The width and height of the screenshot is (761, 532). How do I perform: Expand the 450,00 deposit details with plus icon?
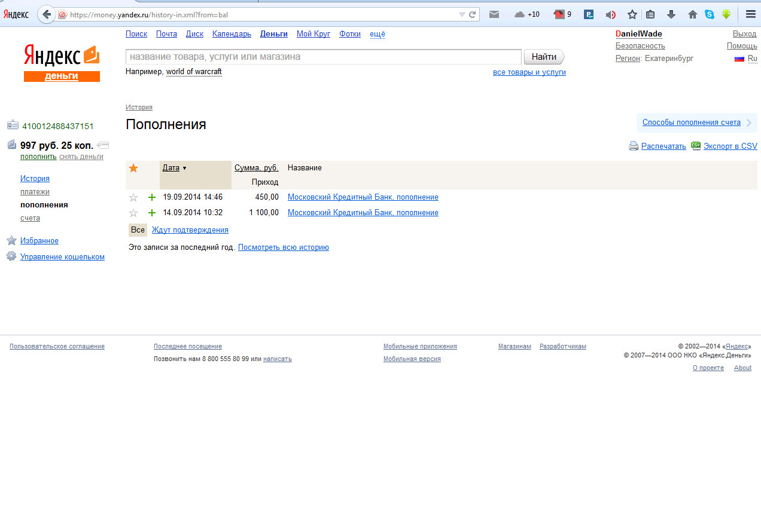[x=151, y=197]
